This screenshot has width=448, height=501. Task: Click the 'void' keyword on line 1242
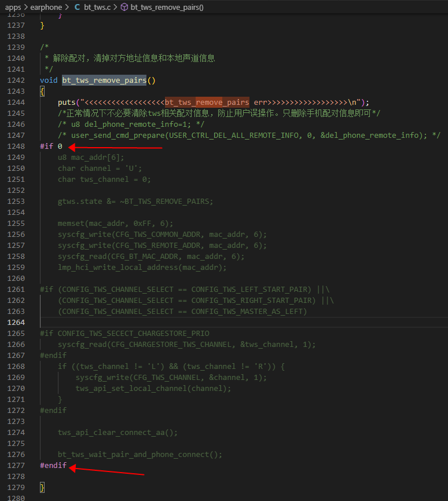[49, 80]
